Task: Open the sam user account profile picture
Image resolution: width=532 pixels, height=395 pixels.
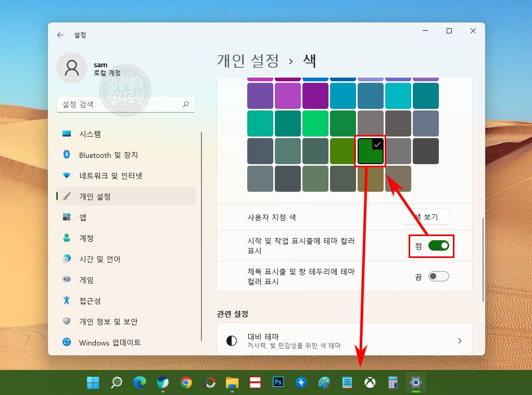Action: 72,68
